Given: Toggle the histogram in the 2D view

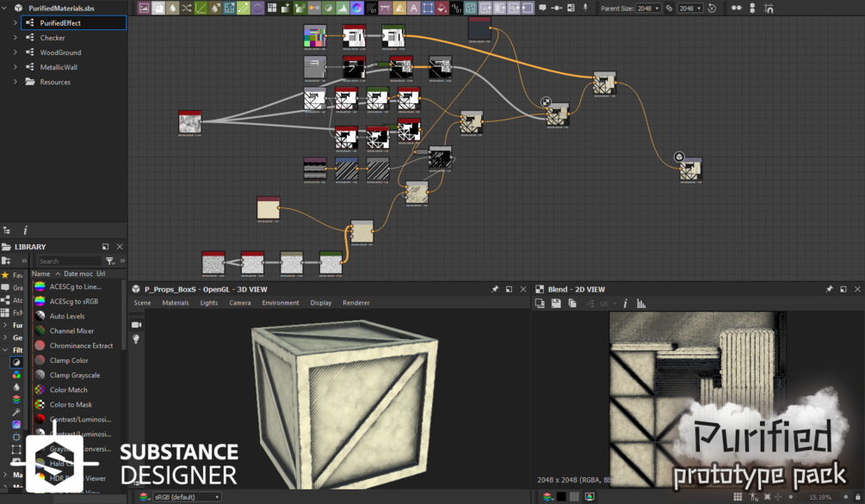Looking at the screenshot, I should (x=641, y=304).
